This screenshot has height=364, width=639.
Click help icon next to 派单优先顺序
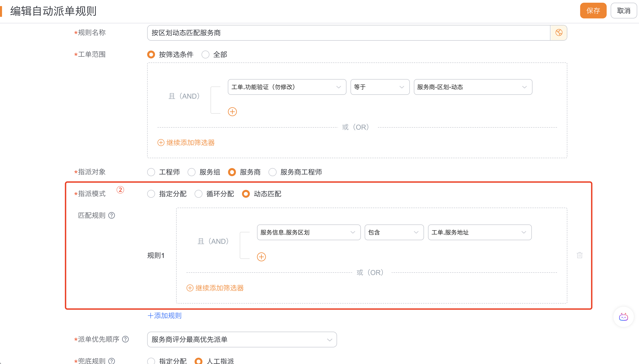tap(126, 339)
